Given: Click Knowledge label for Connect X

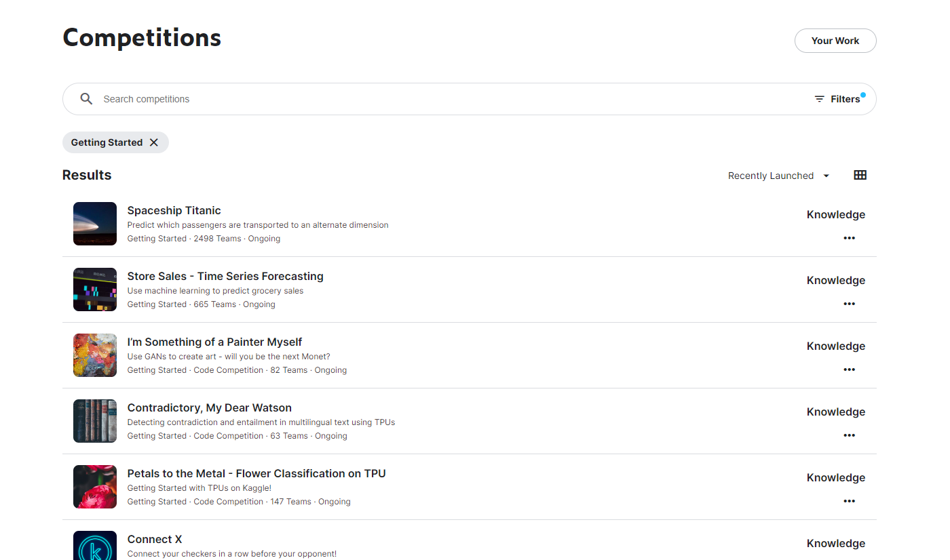Looking at the screenshot, I should point(836,543).
